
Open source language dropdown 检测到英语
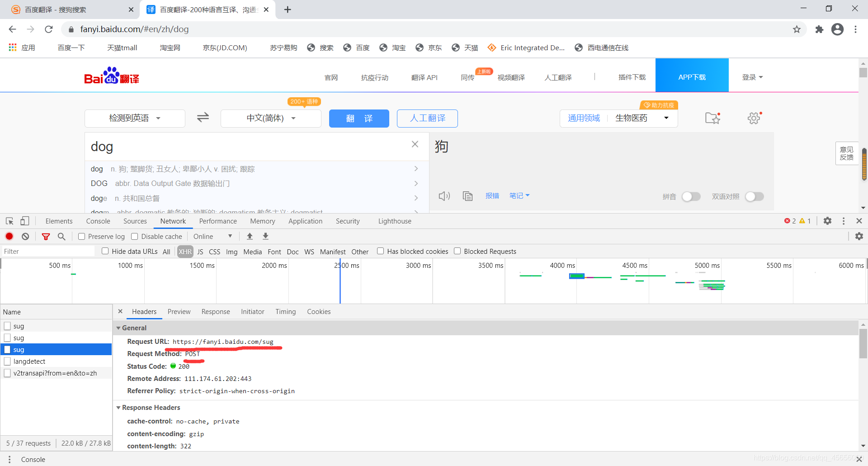tap(135, 118)
